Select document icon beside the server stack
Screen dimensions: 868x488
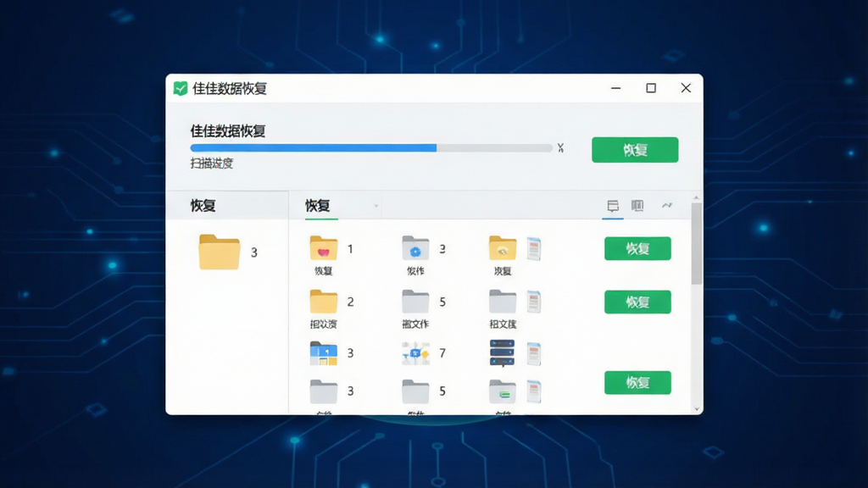coord(534,354)
